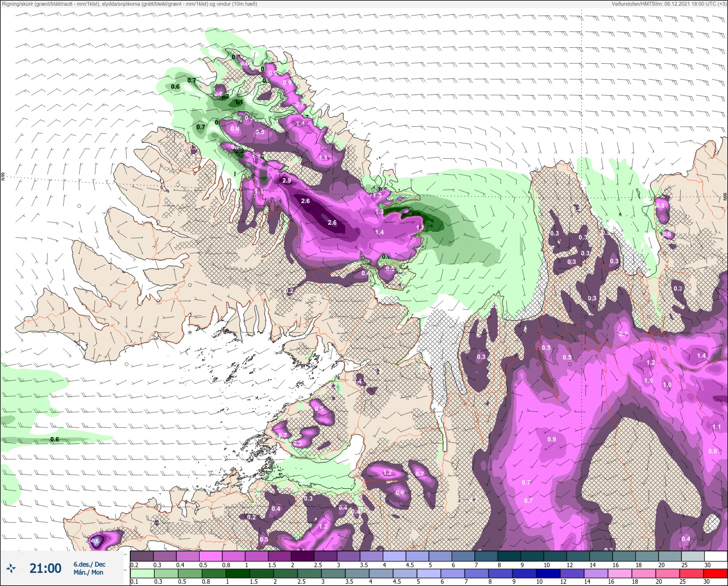728x586 pixels.
Task: Select bright pink 0.5 swatch in snow legend
Action: click(x=210, y=556)
